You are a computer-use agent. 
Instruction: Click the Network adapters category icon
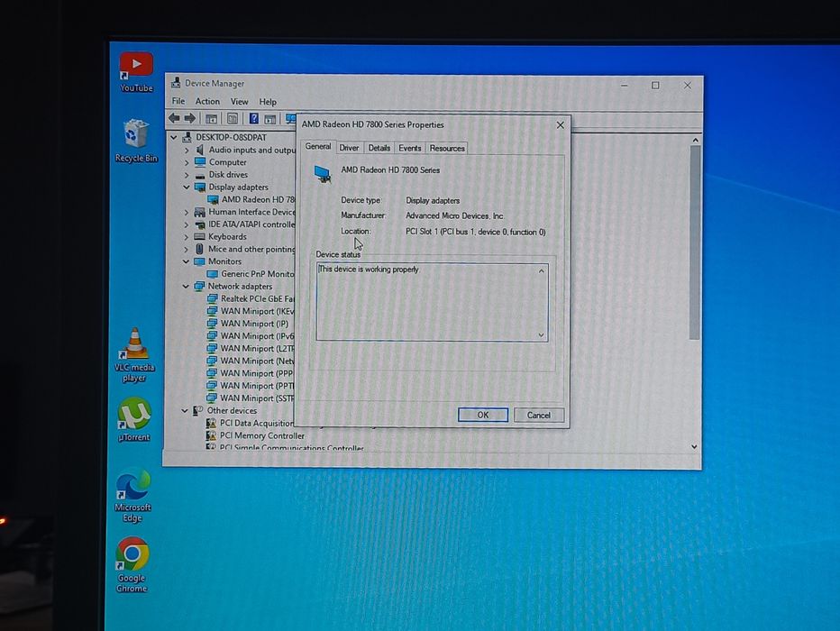(x=199, y=287)
